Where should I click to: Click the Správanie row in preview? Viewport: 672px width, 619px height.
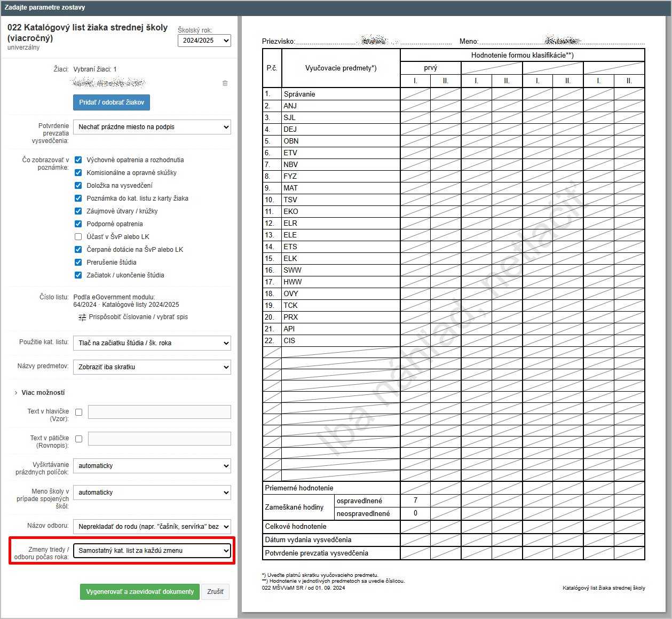pyautogui.click(x=454, y=94)
